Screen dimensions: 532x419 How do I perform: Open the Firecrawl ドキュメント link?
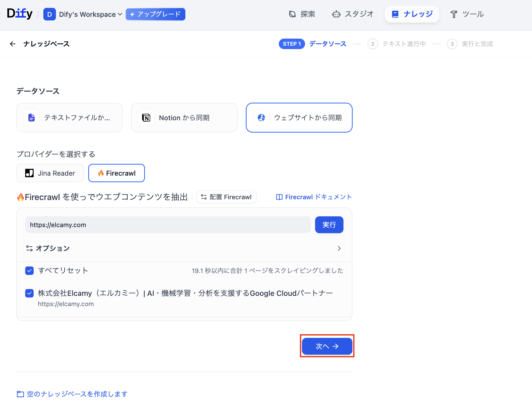314,197
